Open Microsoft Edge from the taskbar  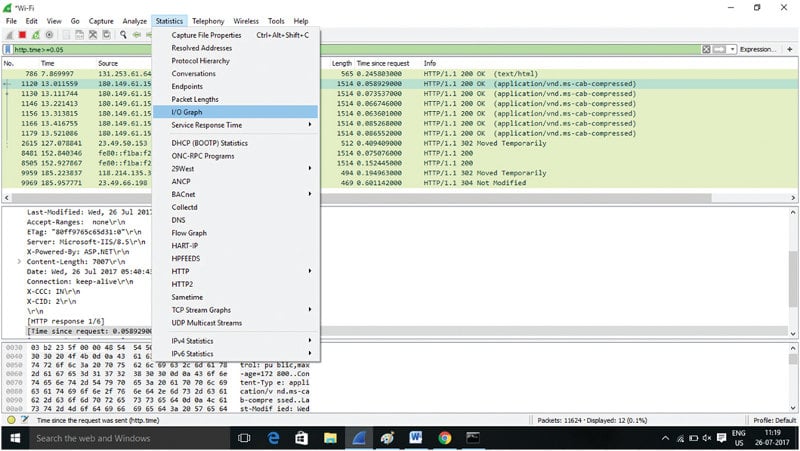tap(273, 438)
